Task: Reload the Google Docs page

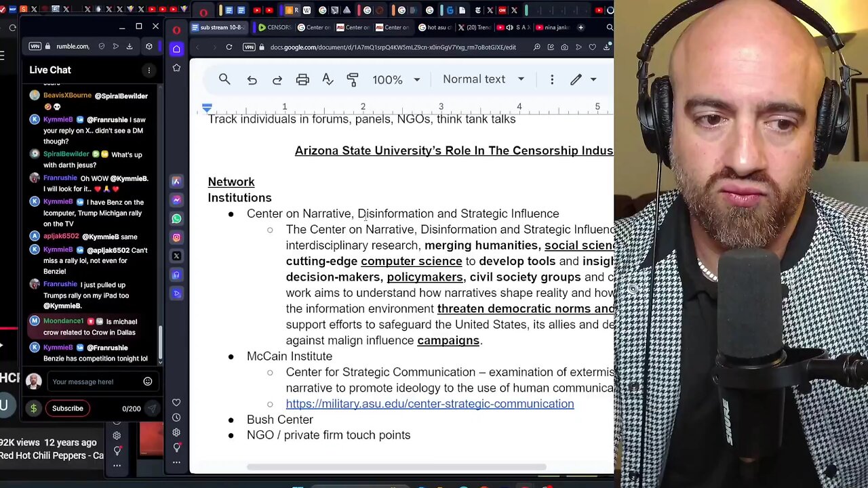Action: pos(229,47)
